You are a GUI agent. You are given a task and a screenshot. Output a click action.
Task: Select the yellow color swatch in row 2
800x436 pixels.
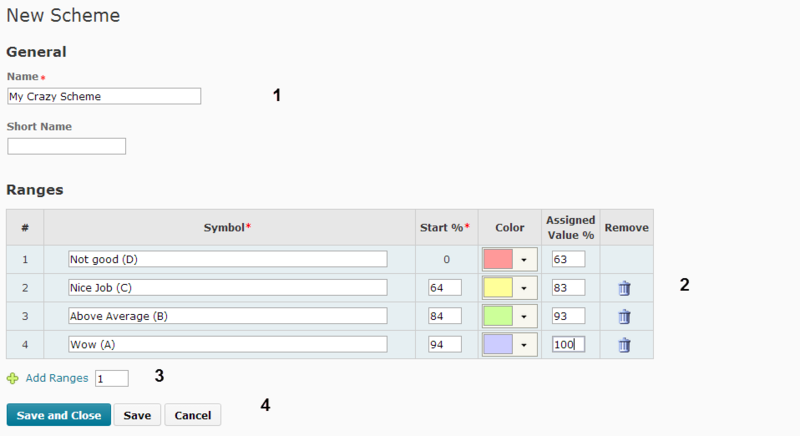498,288
